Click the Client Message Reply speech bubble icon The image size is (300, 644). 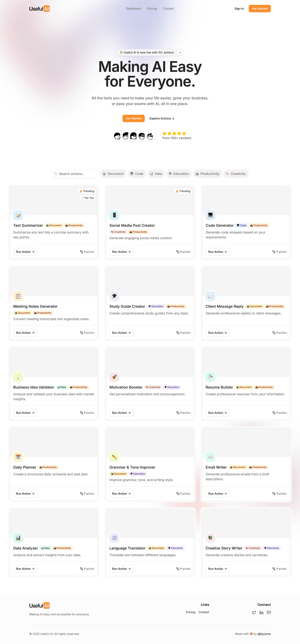pos(211,296)
